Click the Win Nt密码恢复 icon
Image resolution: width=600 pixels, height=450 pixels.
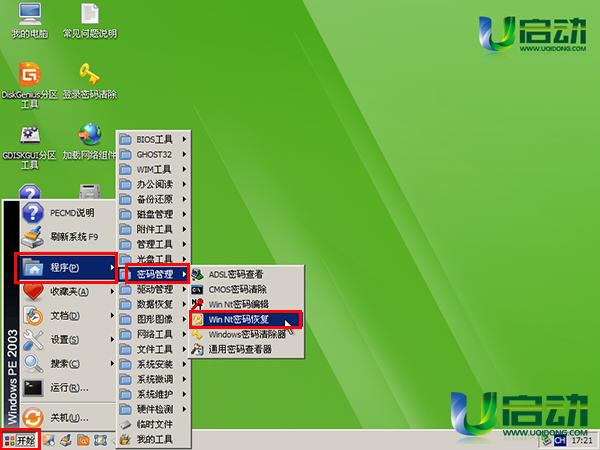(197, 319)
